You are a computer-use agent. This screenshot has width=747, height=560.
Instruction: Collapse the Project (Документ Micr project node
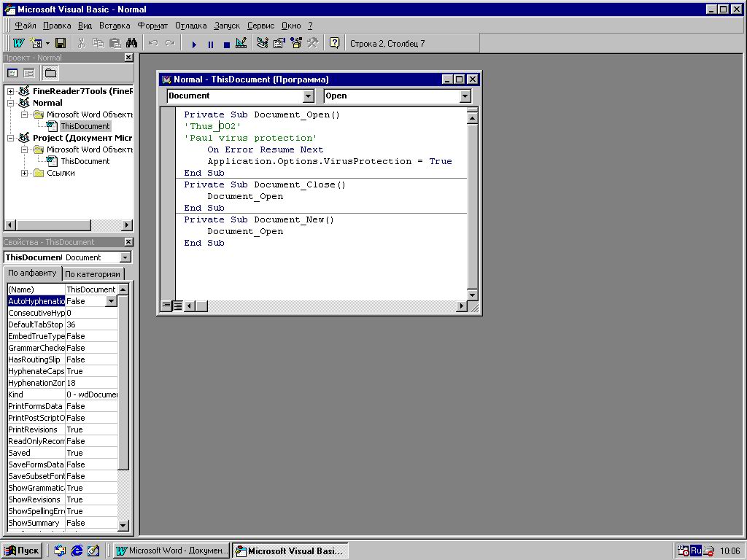click(x=10, y=138)
